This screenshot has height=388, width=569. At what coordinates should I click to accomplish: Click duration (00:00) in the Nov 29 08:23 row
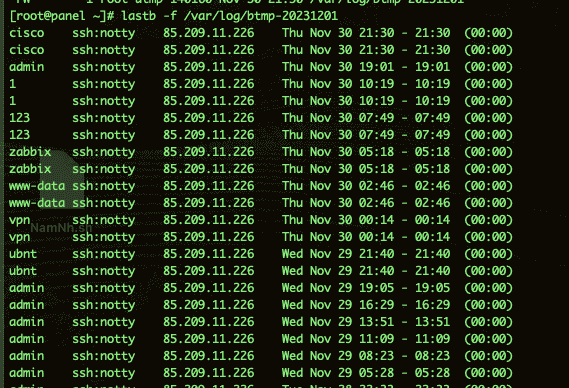click(488, 356)
